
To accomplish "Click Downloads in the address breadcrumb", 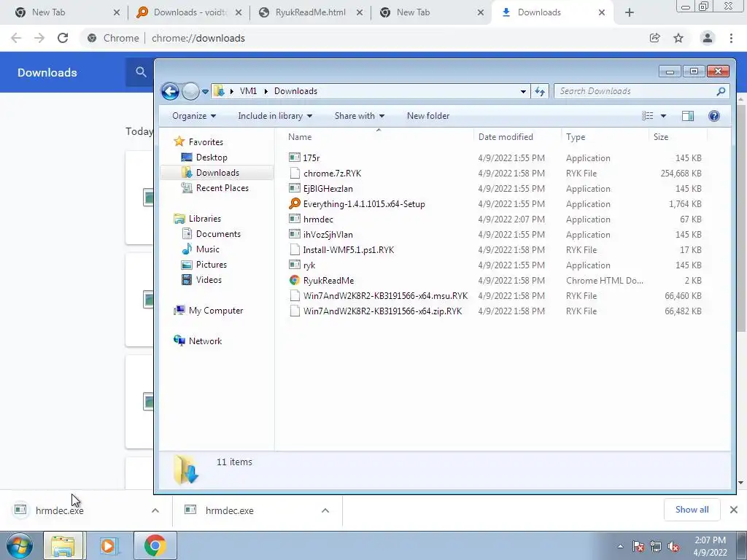I will pyautogui.click(x=295, y=91).
